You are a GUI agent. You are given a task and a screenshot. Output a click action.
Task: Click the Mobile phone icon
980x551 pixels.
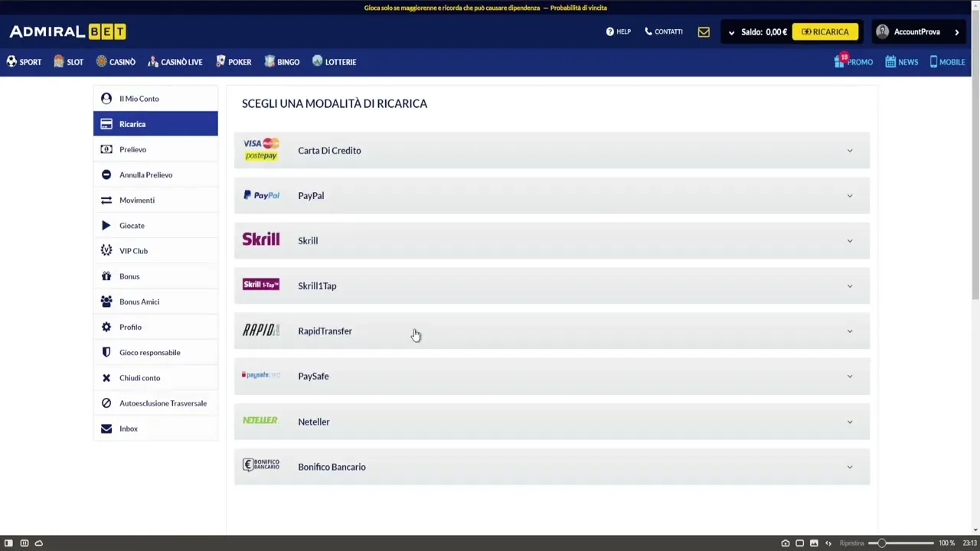[x=933, y=62]
